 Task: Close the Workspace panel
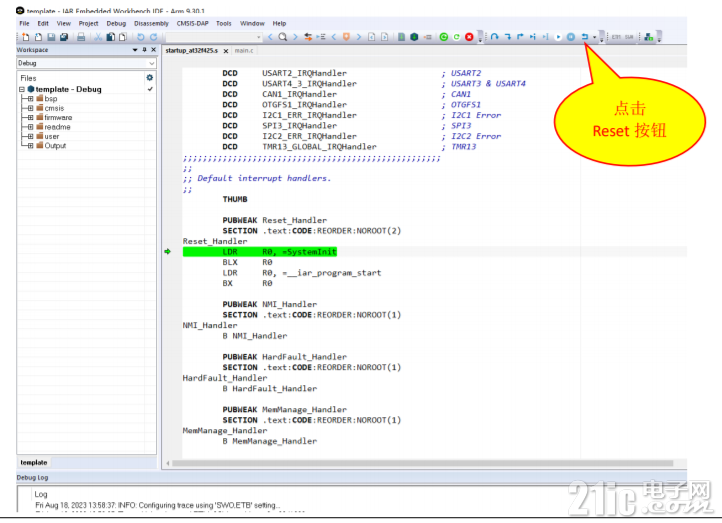153,50
